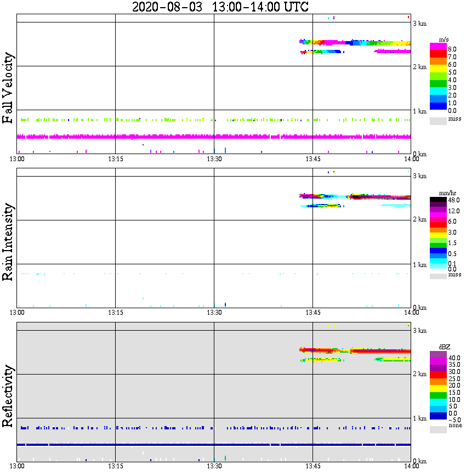This screenshot has height=476, width=466.
Task: Pick the orange swatch in the mm/hr legend
Action: pyautogui.click(x=438, y=230)
